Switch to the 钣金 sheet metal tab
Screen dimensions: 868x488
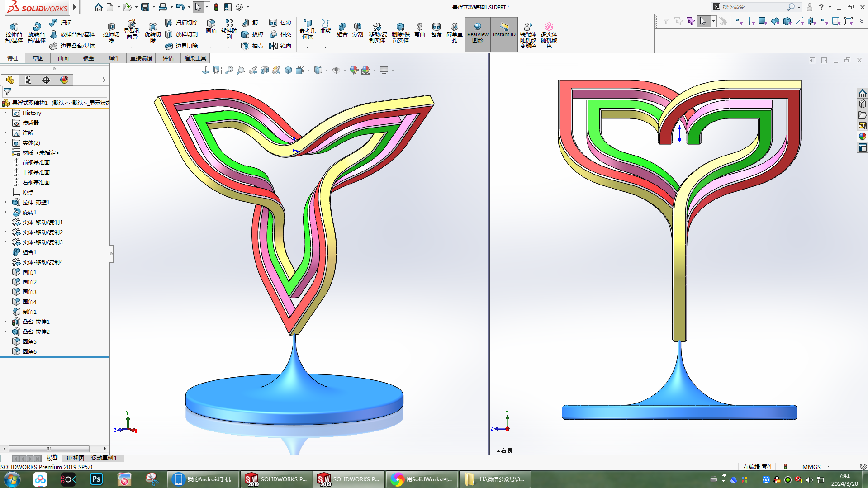[x=89, y=58]
